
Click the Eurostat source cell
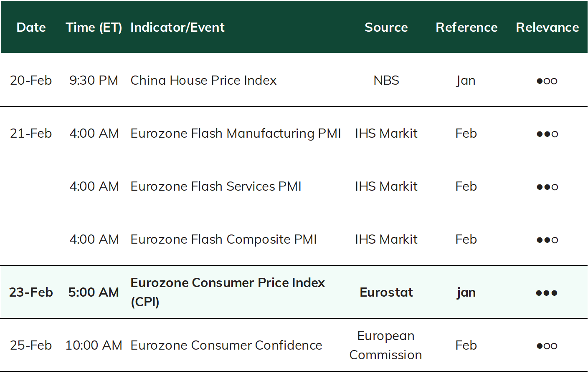[x=386, y=292]
